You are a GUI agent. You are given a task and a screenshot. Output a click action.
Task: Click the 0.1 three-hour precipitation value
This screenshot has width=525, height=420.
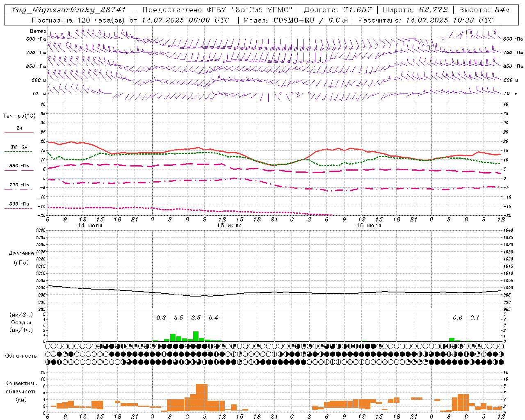(x=475, y=318)
